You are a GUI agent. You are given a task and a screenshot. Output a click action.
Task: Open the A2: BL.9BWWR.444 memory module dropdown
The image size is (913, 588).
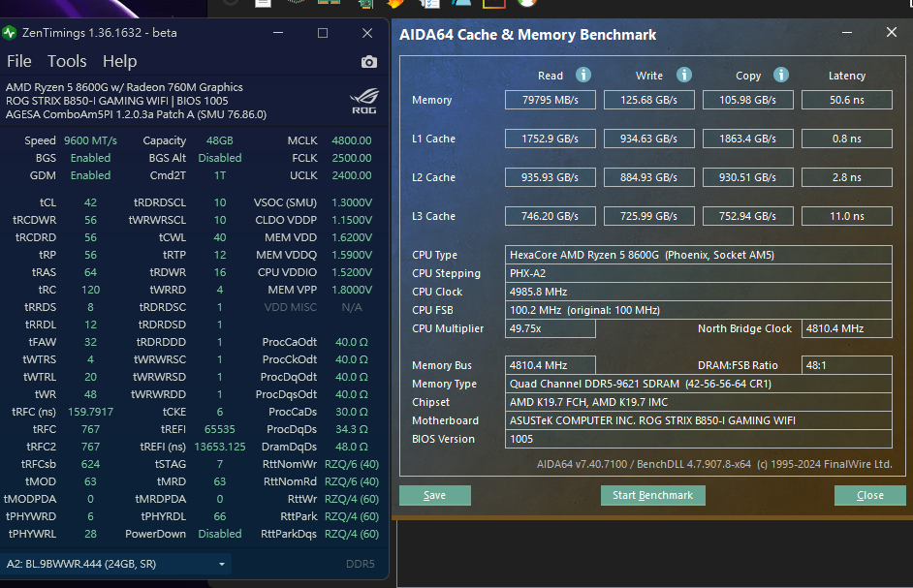pyautogui.click(x=116, y=564)
